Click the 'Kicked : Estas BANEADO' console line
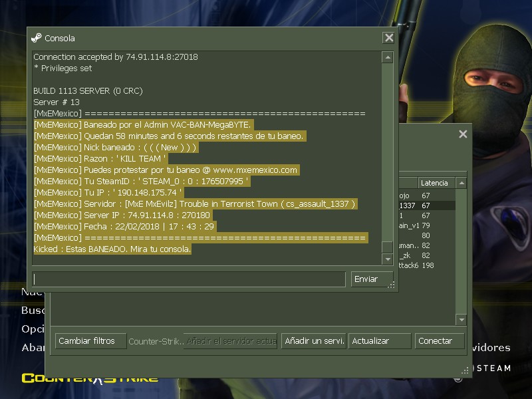Screen dimensions: 532x399 pos(112,249)
